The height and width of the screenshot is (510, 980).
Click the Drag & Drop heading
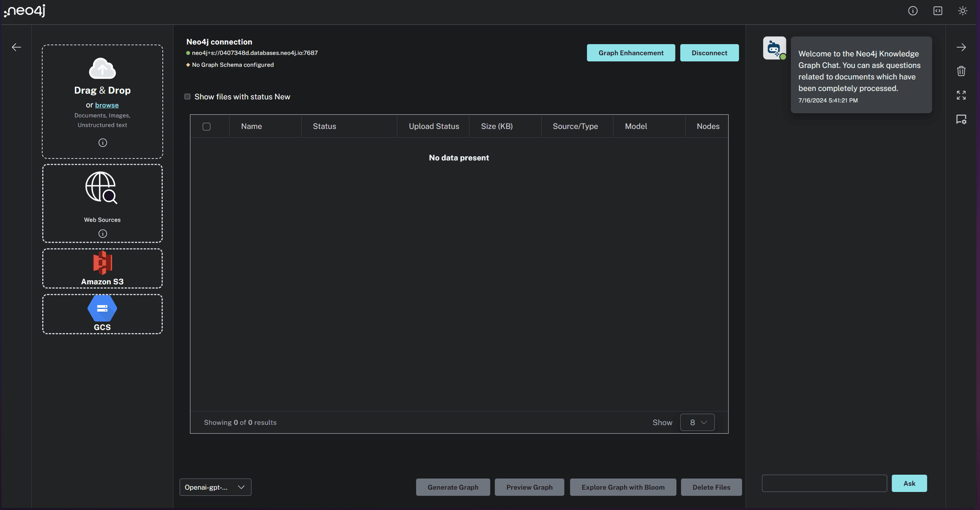(102, 90)
